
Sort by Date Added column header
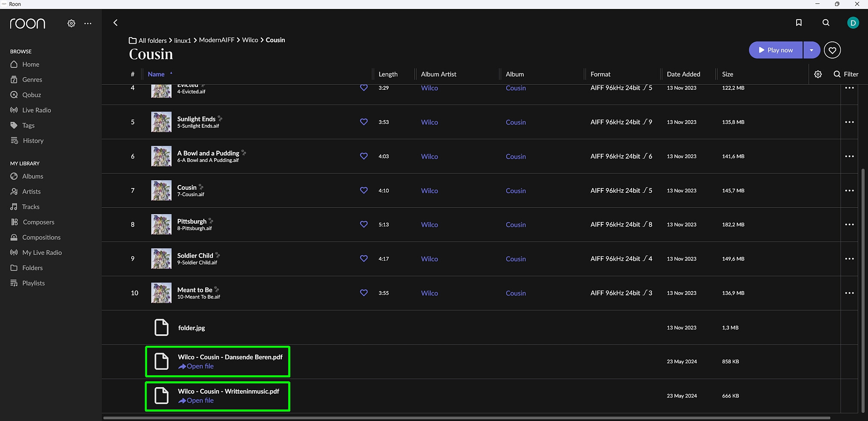pyautogui.click(x=683, y=74)
